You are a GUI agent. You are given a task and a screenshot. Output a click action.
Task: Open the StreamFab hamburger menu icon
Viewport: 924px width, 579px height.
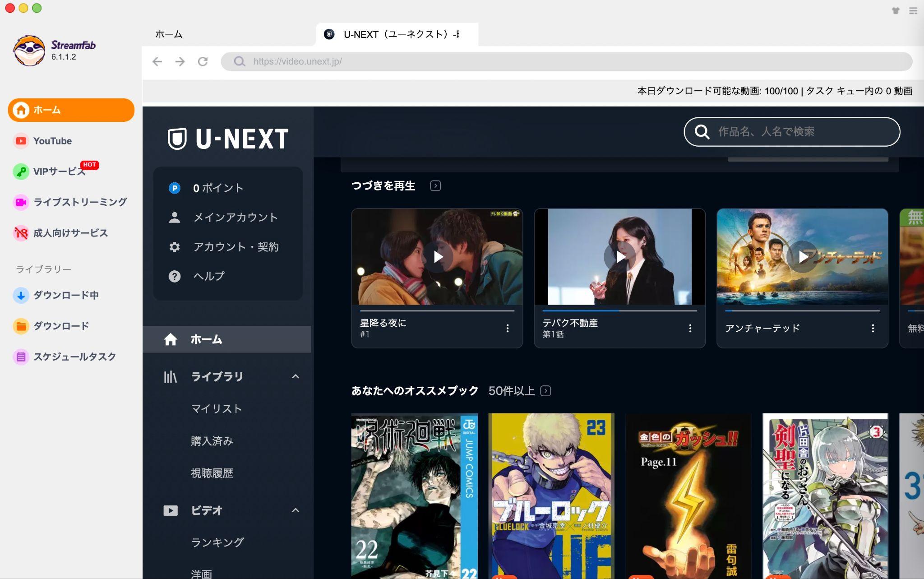pyautogui.click(x=913, y=10)
